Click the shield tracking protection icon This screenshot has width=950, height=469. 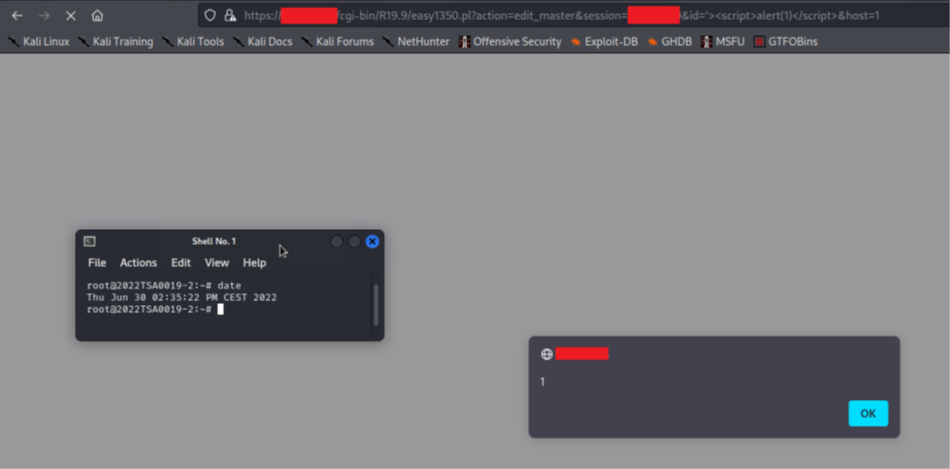pyautogui.click(x=210, y=15)
